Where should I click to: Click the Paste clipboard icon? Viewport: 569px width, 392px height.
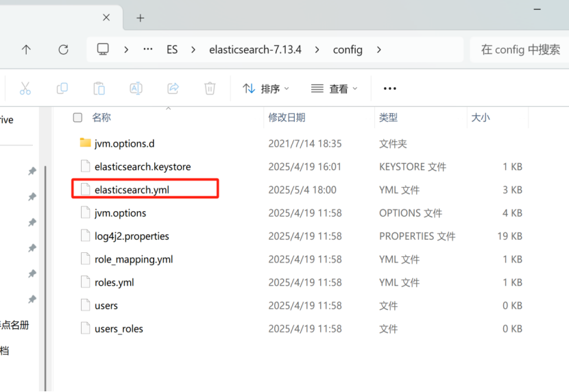pyautogui.click(x=99, y=88)
